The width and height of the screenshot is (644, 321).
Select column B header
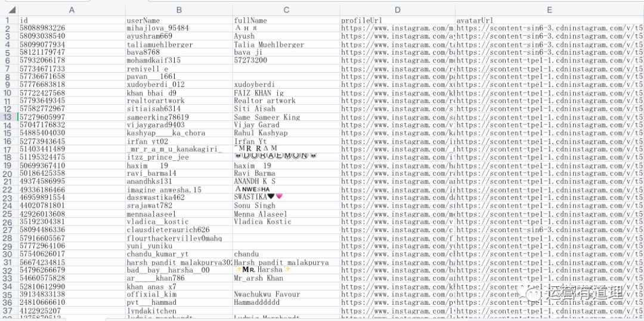point(179,10)
